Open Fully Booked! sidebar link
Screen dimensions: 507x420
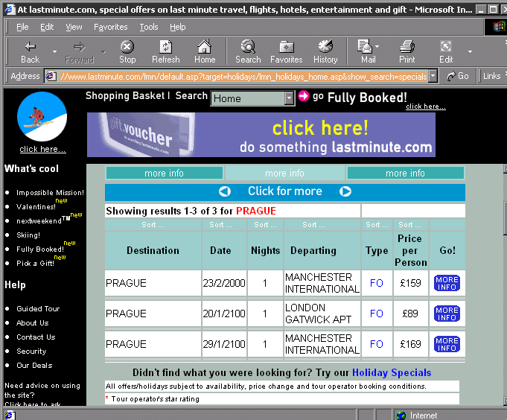click(x=40, y=249)
